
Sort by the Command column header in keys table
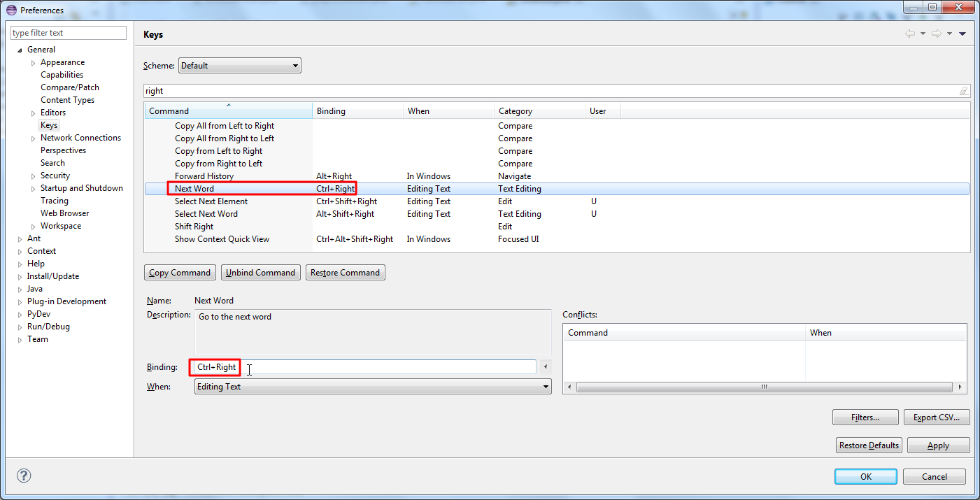(x=228, y=111)
